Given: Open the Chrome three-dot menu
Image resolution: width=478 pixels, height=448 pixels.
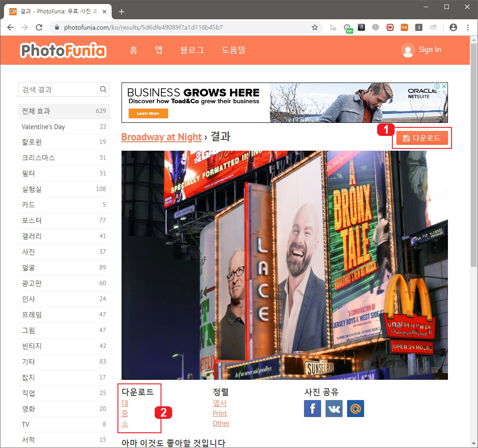Looking at the screenshot, I should click(468, 27).
